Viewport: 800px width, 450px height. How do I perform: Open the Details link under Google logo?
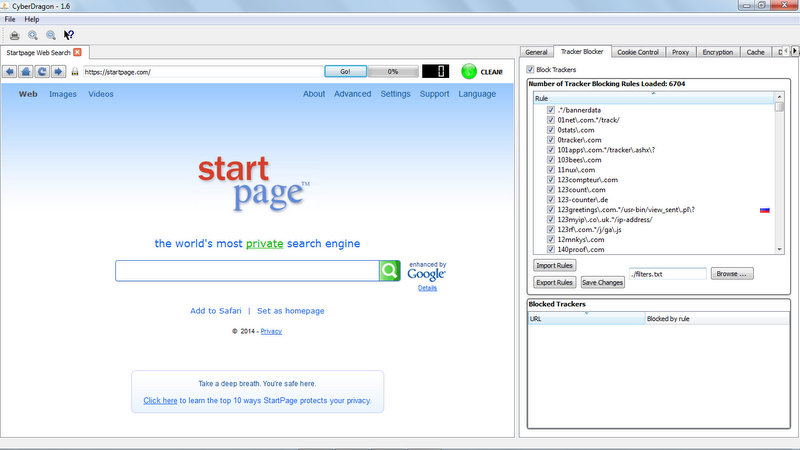428,288
